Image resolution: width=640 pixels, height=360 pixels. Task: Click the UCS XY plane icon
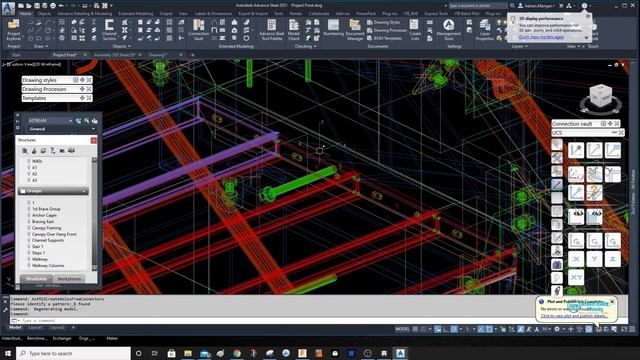pos(576,278)
